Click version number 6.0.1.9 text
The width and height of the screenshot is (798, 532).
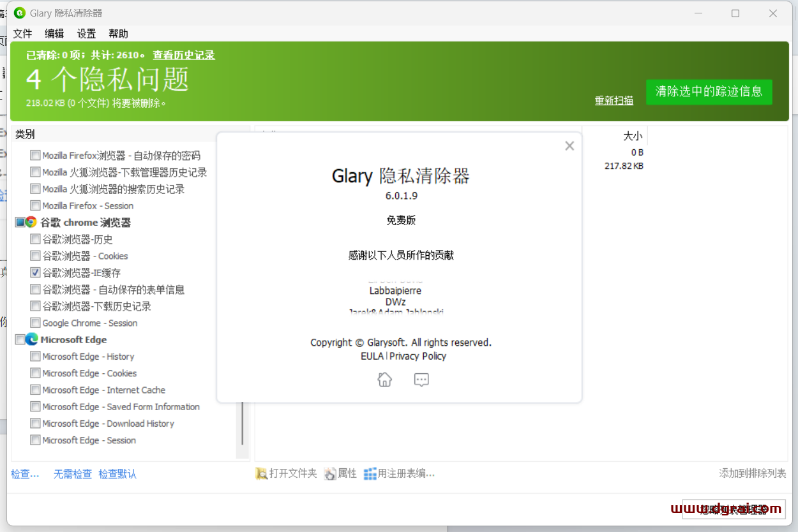click(401, 195)
